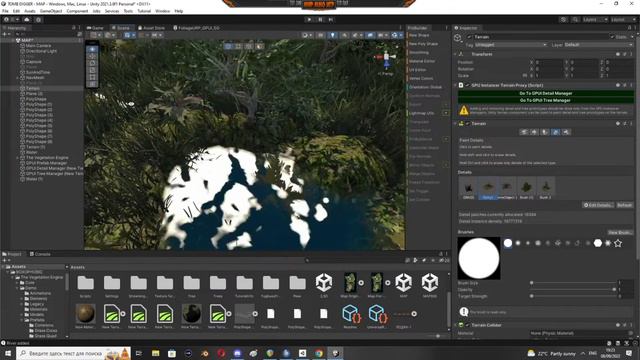Open File Explorer from the taskbar
The height and width of the screenshot is (360, 640).
[156, 353]
